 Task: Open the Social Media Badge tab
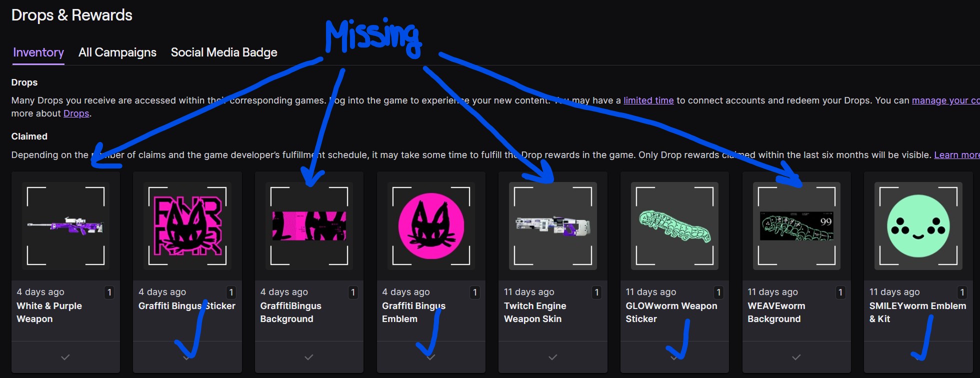pyautogui.click(x=224, y=52)
